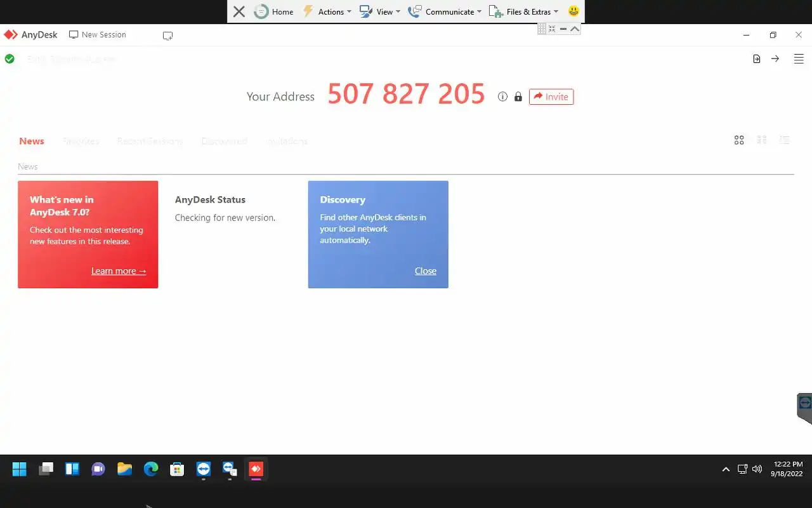Image resolution: width=812 pixels, height=508 pixels.
Task: Click the lock icon to set a password
Action: (518, 97)
